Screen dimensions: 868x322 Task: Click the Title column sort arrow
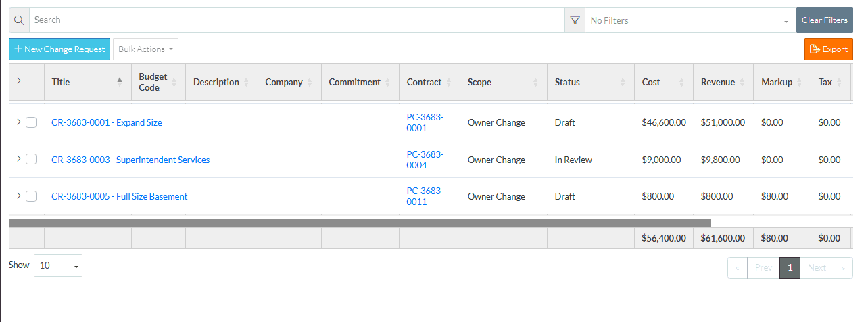(120, 82)
